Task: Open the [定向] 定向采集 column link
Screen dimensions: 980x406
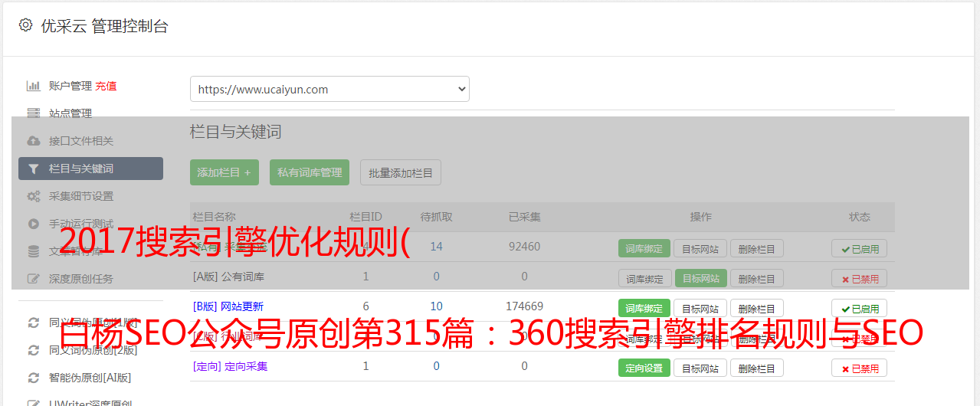Action: click(x=230, y=366)
